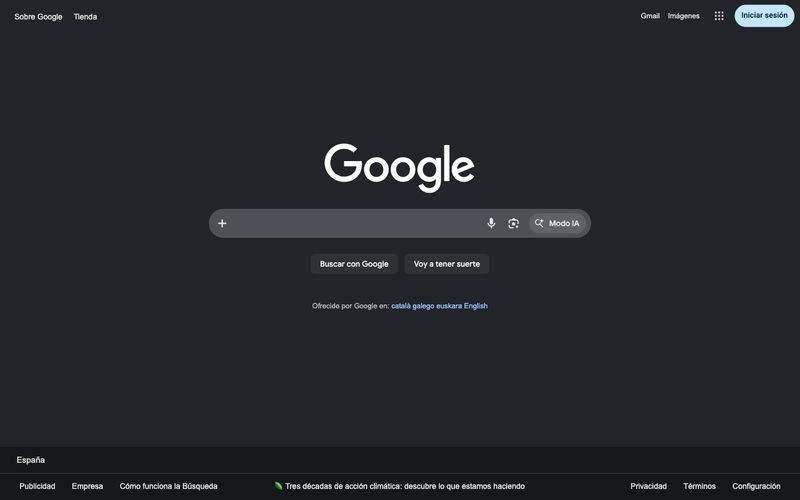Open Configuración footer menu
This screenshot has height=500, width=800.
tap(756, 486)
